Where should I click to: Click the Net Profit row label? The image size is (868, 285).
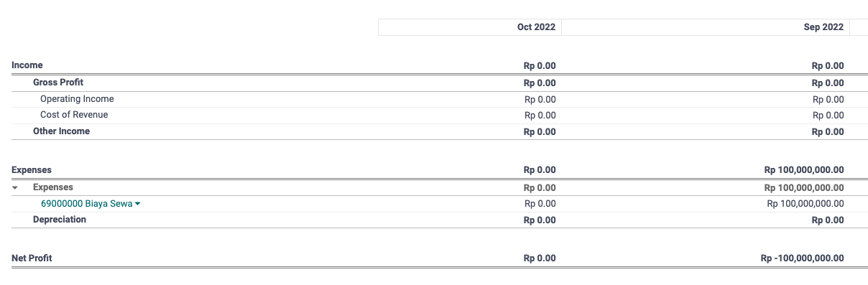click(x=32, y=258)
